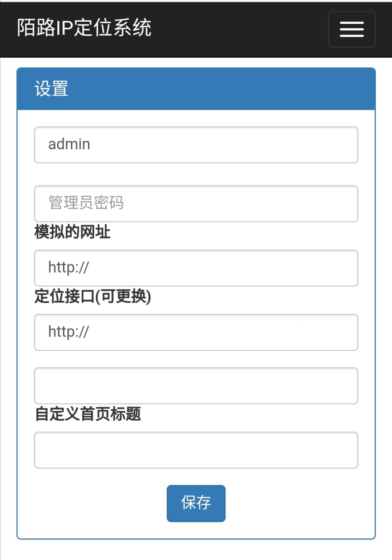The image size is (392, 560).
Task: Open the collapsed menu via three-line icon
Action: point(351,29)
